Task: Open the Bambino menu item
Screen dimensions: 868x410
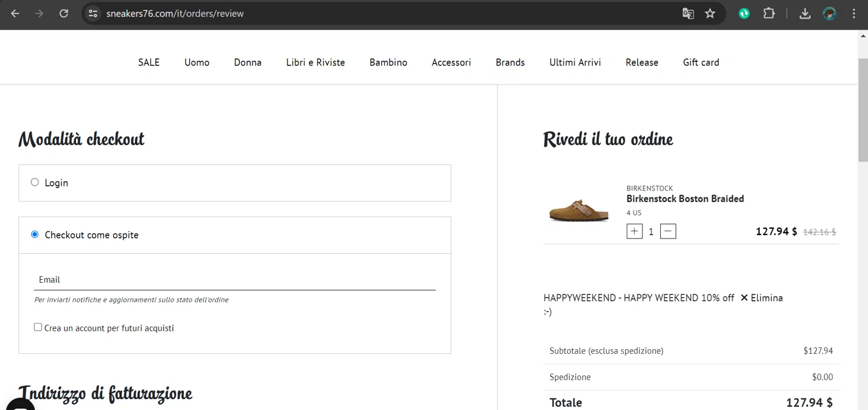Action: click(388, 62)
